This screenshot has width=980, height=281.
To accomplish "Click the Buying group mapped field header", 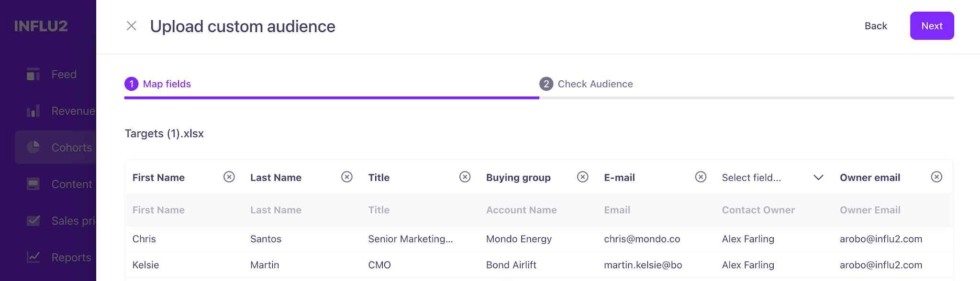I will coord(518,177).
